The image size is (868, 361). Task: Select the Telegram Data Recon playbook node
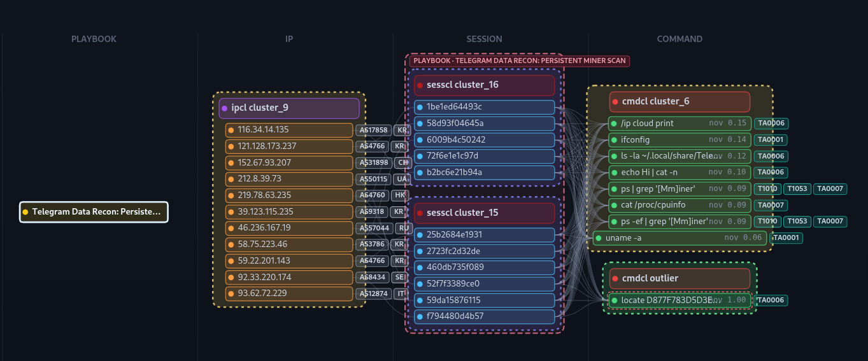click(94, 212)
